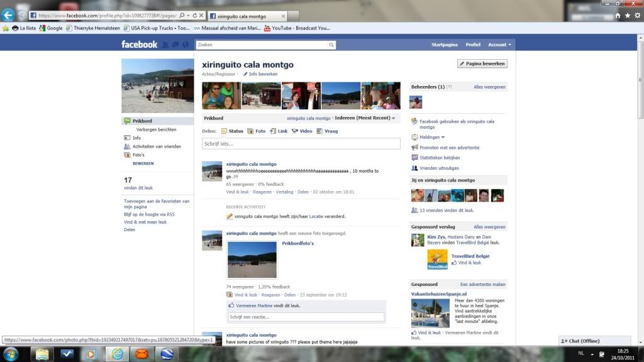Image resolution: width=644 pixels, height=362 pixels.
Task: Click the favorites star on the bookmarks bar
Action: [x=5, y=28]
